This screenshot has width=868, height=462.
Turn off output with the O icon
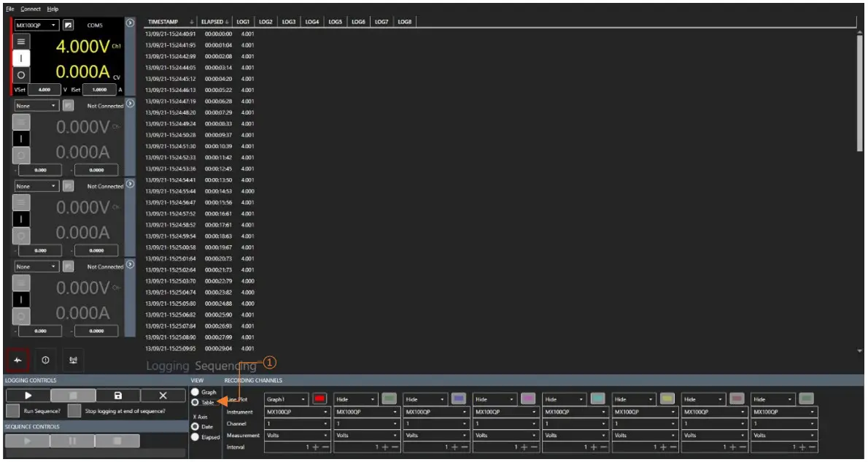coord(21,74)
